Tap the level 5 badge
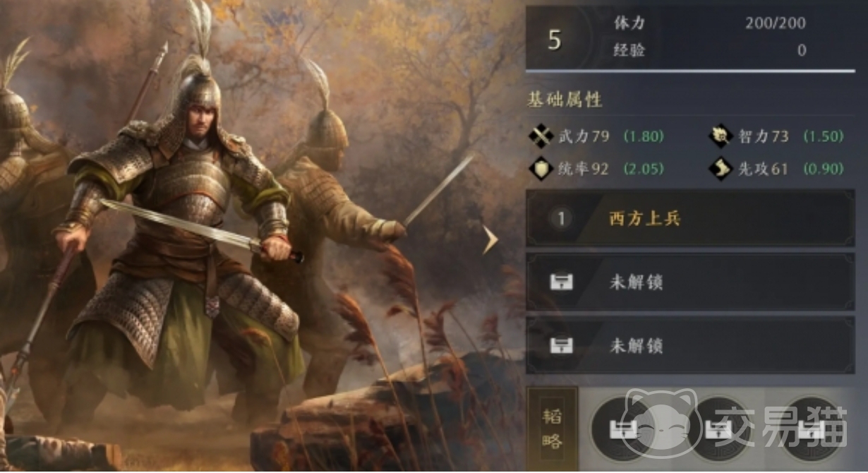Screen dimensions: 868x473 (x=555, y=40)
